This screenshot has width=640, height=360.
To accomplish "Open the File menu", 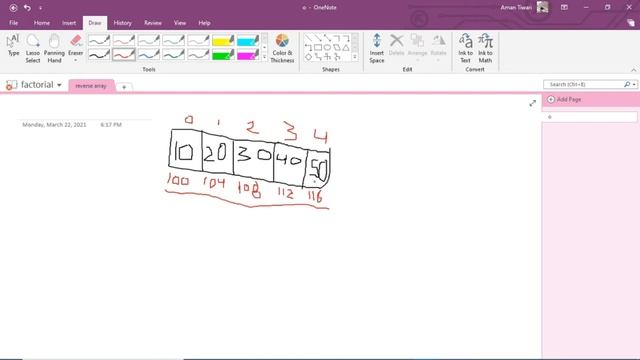I will click(13, 23).
